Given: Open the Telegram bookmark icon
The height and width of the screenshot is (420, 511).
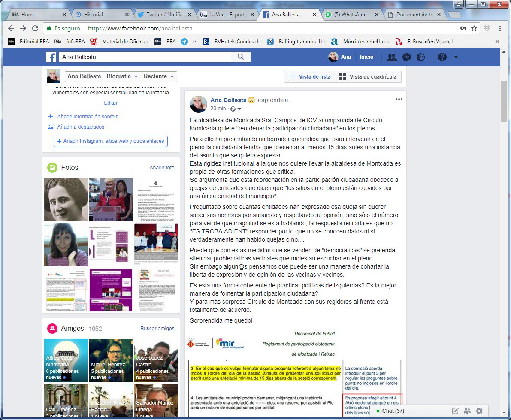Looking at the screenshot, I should [x=184, y=41].
